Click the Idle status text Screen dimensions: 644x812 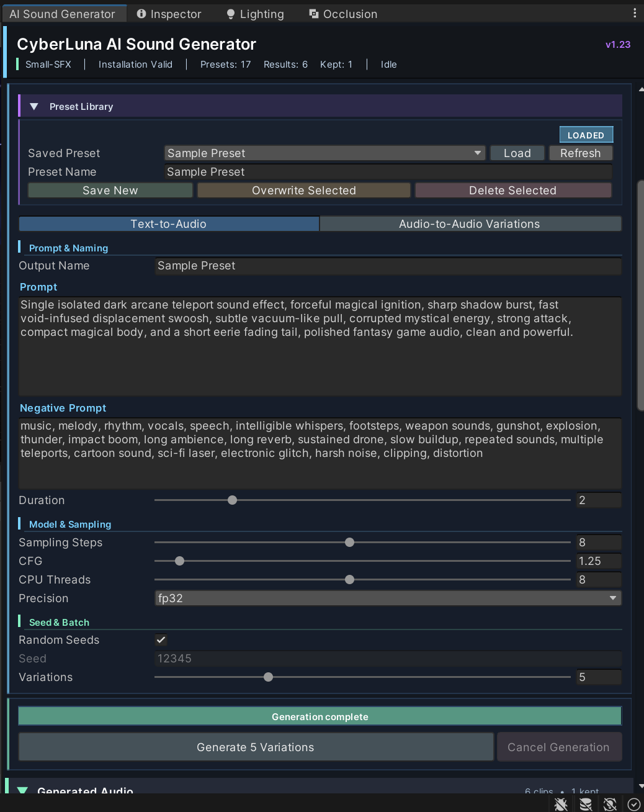389,65
